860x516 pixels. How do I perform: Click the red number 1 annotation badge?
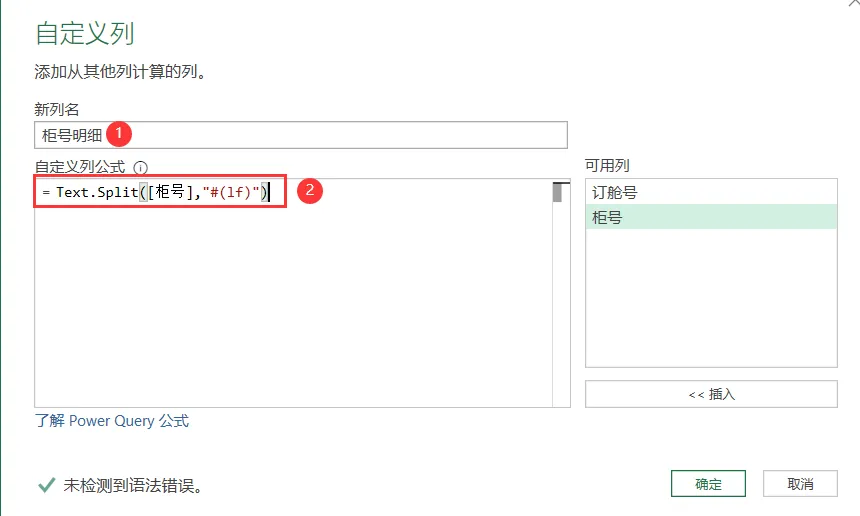tap(119, 134)
